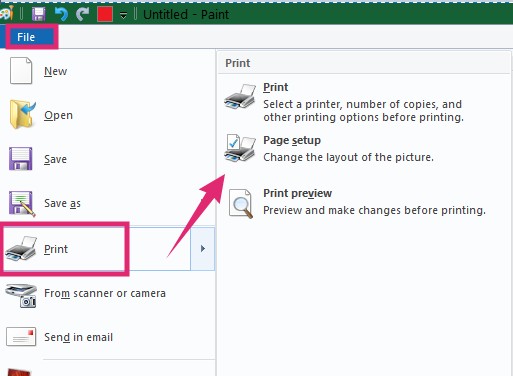Click the red square icon in quick access toolbar
The height and width of the screenshot is (376, 513).
105,14
